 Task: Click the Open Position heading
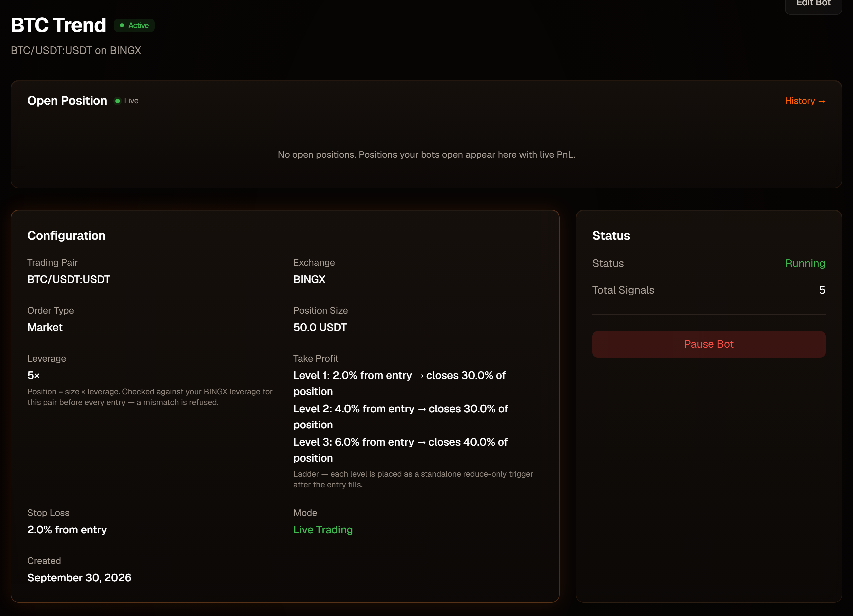[x=67, y=100]
